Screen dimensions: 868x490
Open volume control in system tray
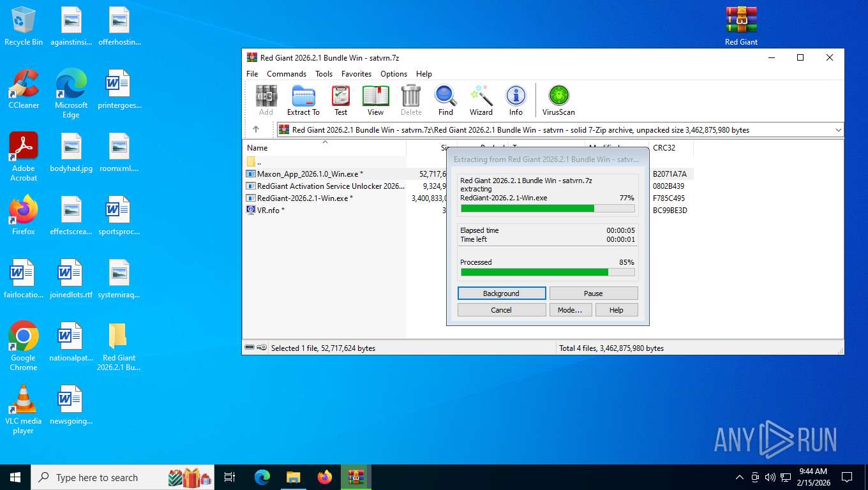point(770,477)
